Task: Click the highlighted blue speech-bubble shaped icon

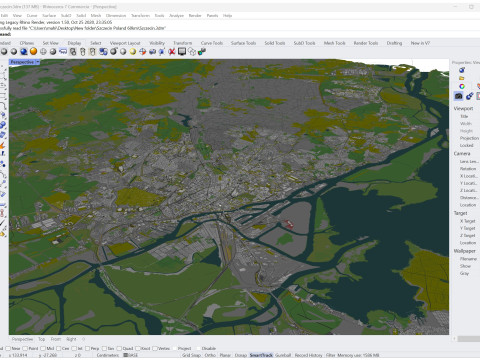Action: tap(63, 51)
